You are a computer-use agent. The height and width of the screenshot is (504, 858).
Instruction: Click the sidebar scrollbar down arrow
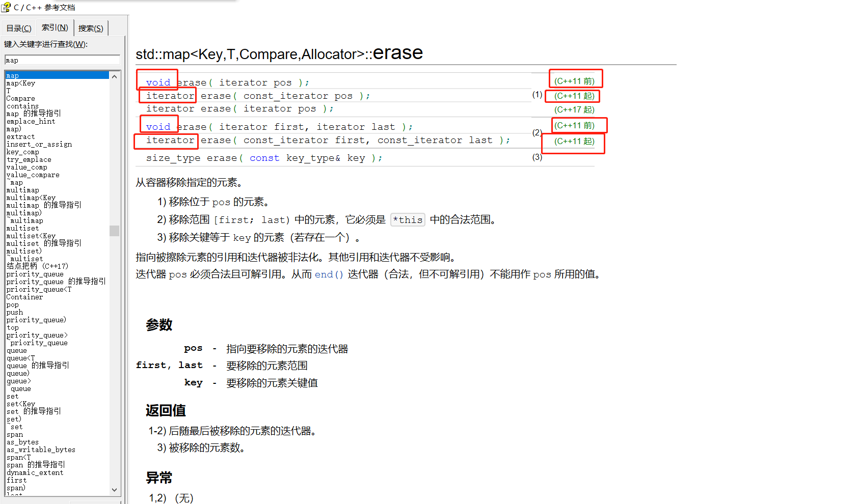[114, 489]
